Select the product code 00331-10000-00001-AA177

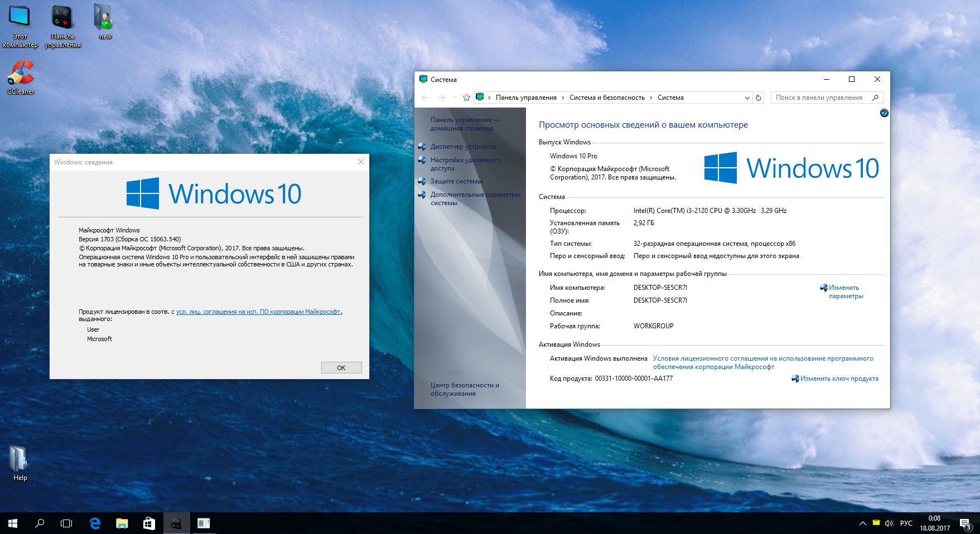pos(634,378)
